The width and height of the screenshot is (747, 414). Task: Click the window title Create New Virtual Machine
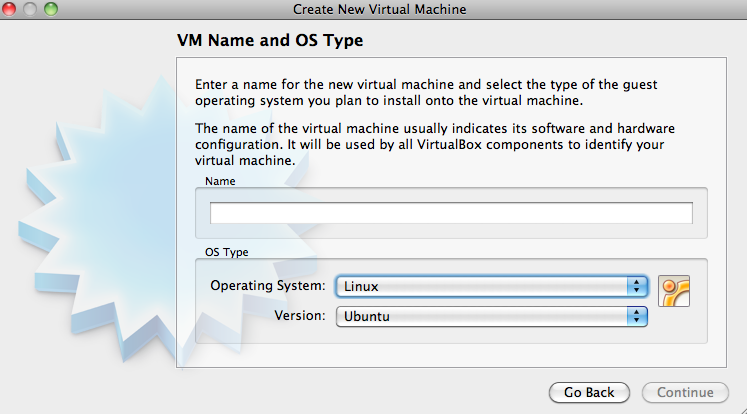[x=380, y=9]
